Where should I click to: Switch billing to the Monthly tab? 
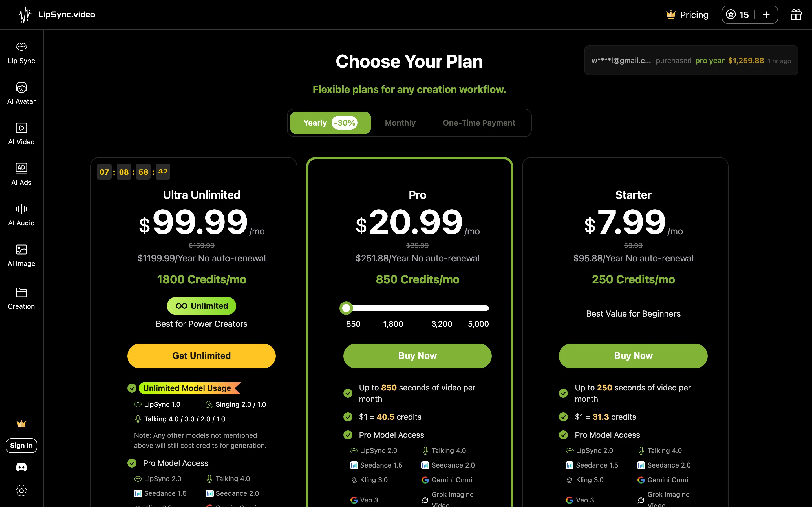[x=400, y=123]
